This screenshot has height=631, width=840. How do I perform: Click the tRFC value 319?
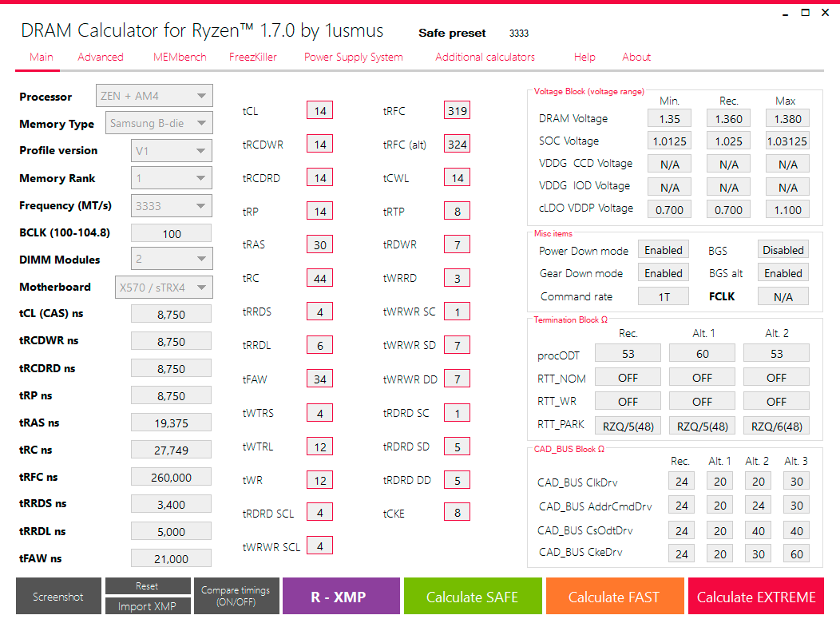point(457,110)
